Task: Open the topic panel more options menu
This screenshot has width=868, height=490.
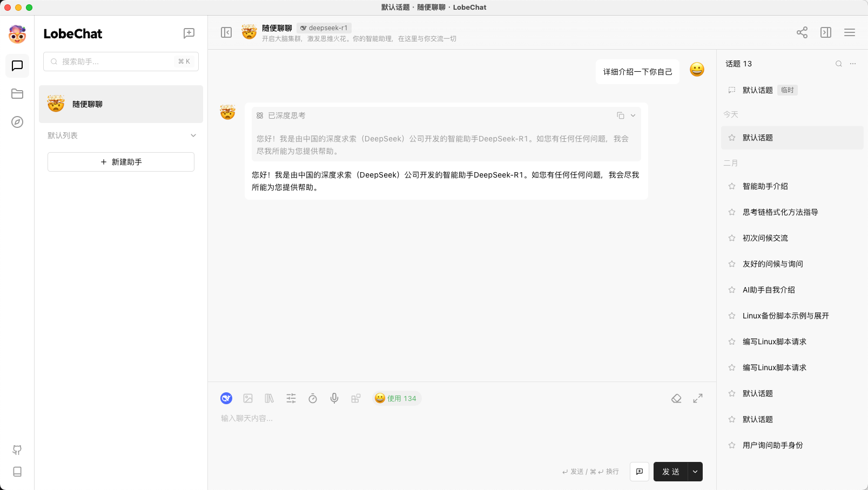Action: coord(853,64)
